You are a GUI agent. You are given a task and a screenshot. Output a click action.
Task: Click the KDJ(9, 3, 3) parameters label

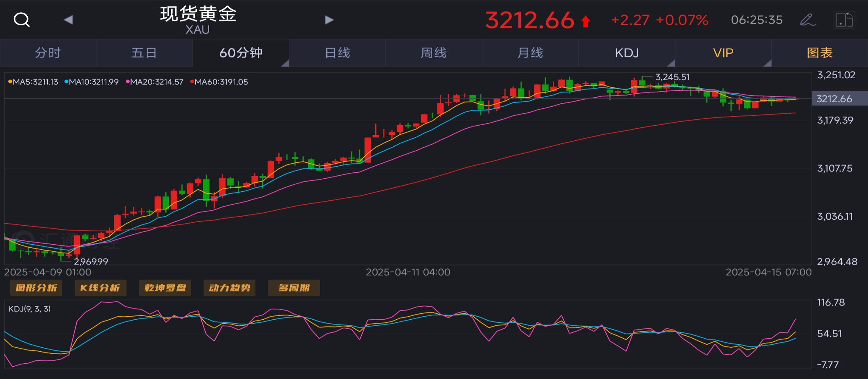point(30,309)
